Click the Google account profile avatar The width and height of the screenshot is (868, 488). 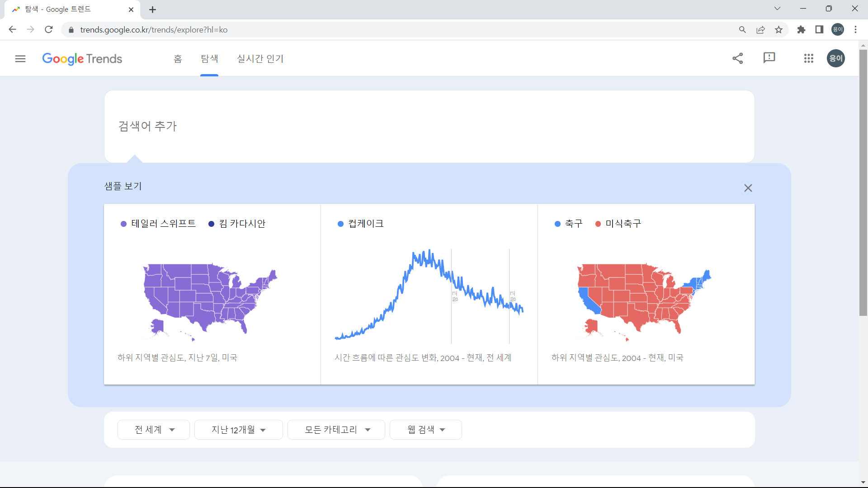835,58
